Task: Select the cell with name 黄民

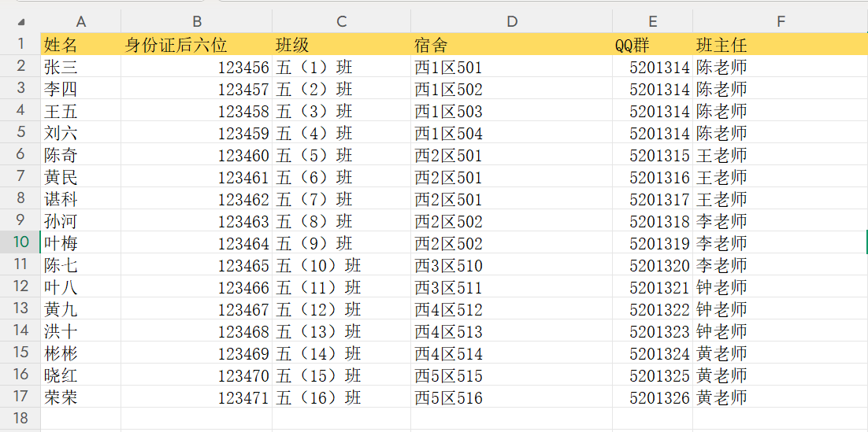Action: pyautogui.click(x=81, y=177)
